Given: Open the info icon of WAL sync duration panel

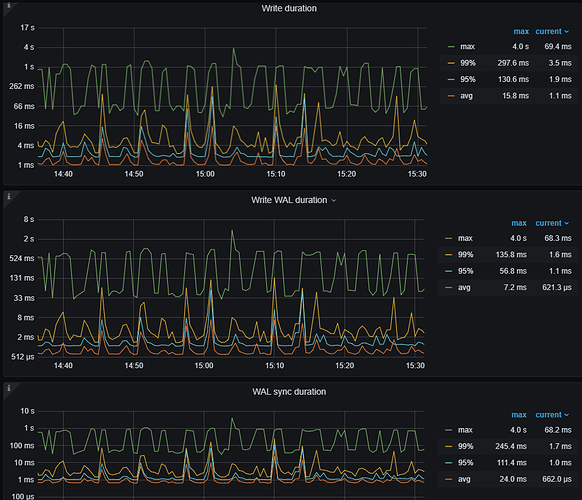Looking at the screenshot, I should coord(9,388).
